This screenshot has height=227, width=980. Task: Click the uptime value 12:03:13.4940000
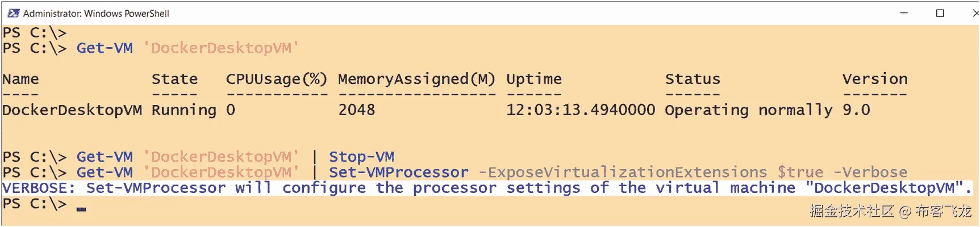[580, 110]
